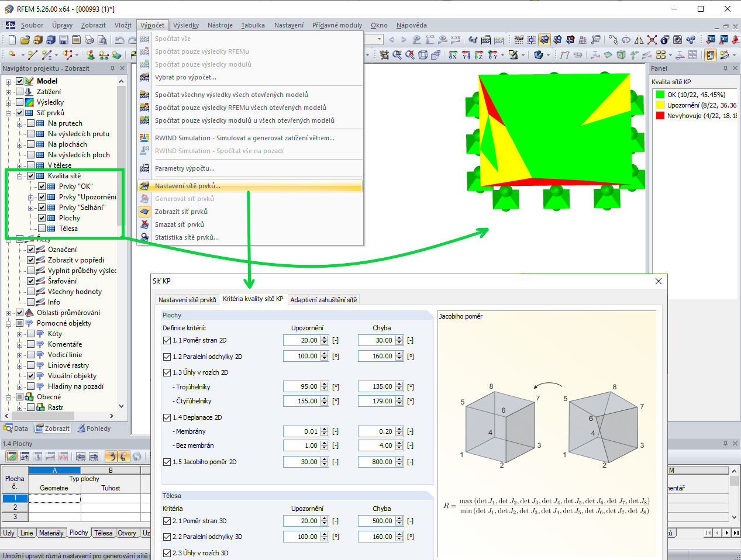The width and height of the screenshot is (741, 560).
Task: Open the combo box in top toolbar
Action: click(379, 39)
